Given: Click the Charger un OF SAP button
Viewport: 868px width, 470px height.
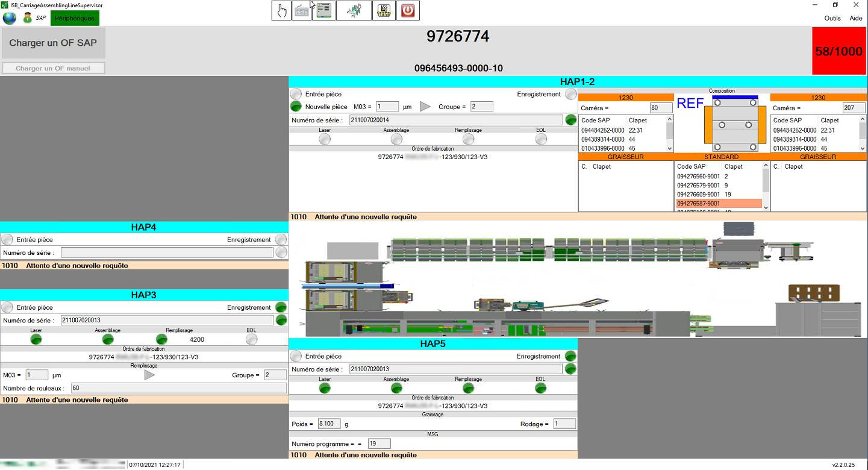Looking at the screenshot, I should (53, 43).
